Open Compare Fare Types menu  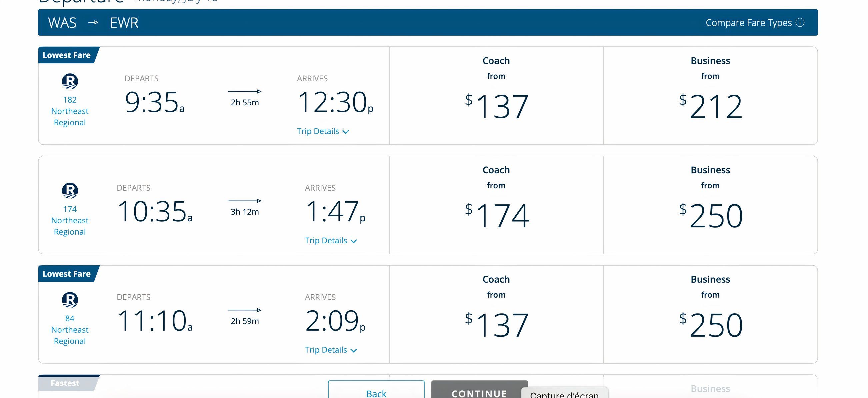point(755,23)
